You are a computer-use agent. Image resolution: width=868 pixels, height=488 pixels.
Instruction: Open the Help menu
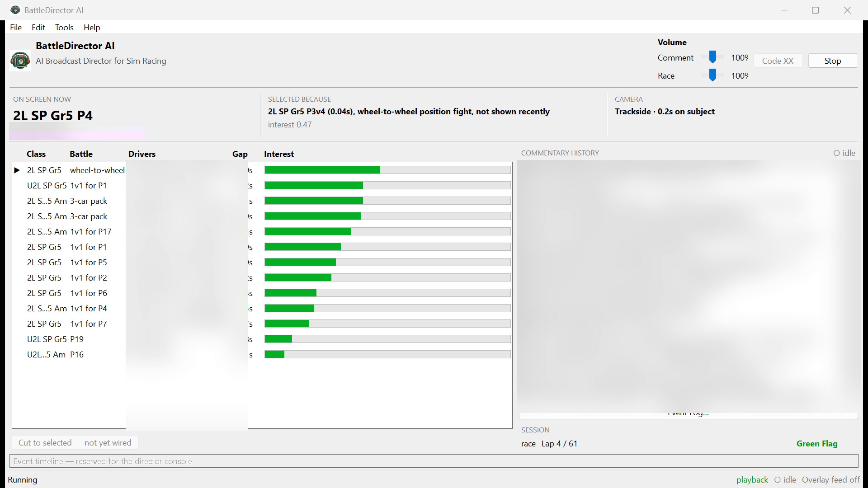tap(92, 28)
